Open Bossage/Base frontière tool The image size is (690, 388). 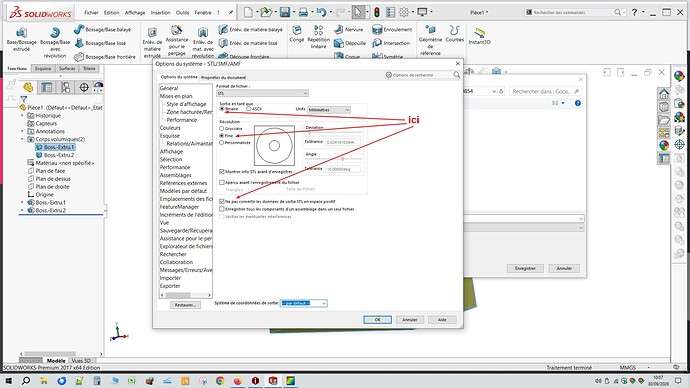pyautogui.click(x=105, y=57)
